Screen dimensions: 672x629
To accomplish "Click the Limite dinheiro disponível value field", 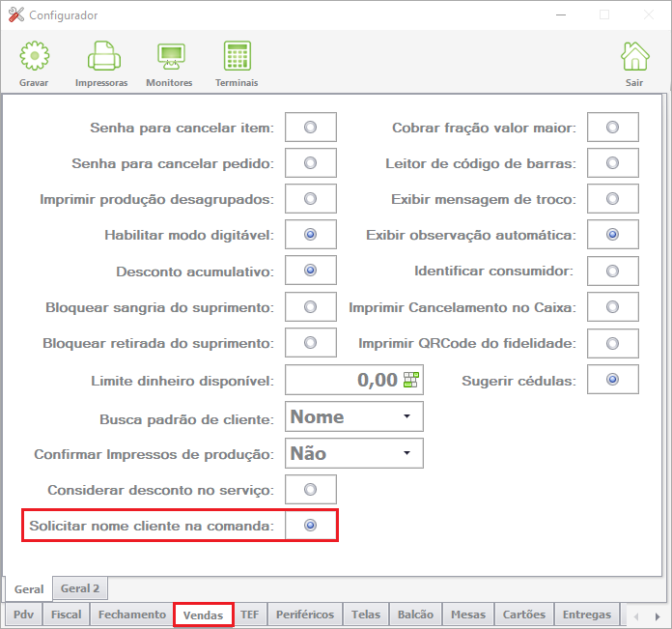I will pyautogui.click(x=354, y=380).
